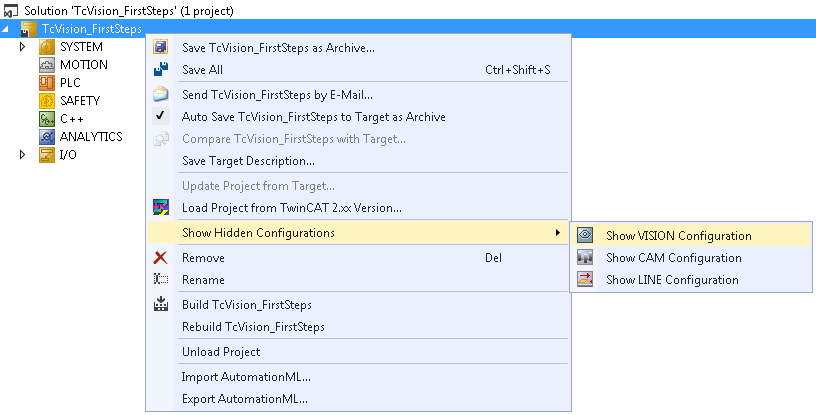Expand the I/O tree node
Image resolution: width=816 pixels, height=415 pixels.
pos(22,155)
